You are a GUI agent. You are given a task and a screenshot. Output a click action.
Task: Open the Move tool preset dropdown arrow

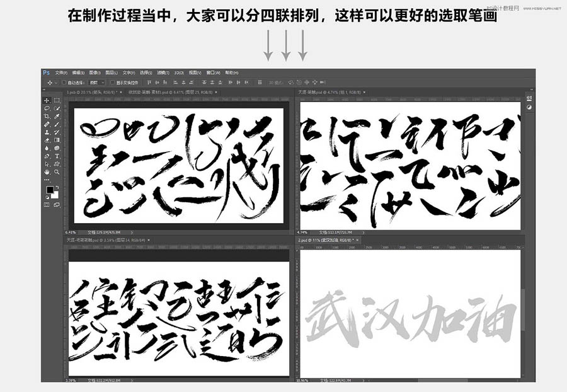click(x=55, y=83)
